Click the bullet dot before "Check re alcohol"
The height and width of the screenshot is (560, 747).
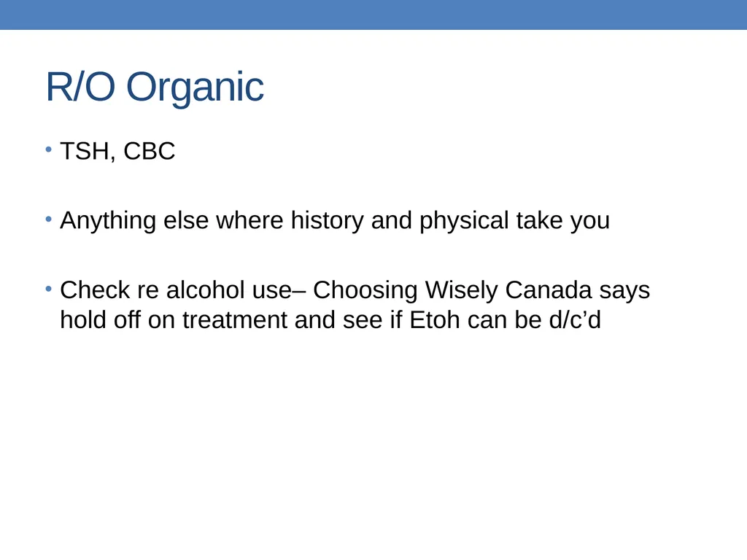(49, 289)
